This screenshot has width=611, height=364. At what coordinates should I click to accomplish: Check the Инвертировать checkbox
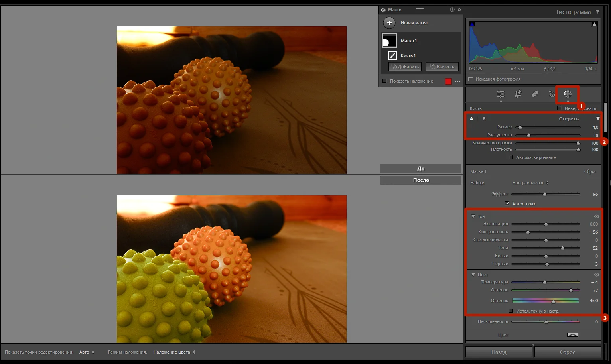559,108
